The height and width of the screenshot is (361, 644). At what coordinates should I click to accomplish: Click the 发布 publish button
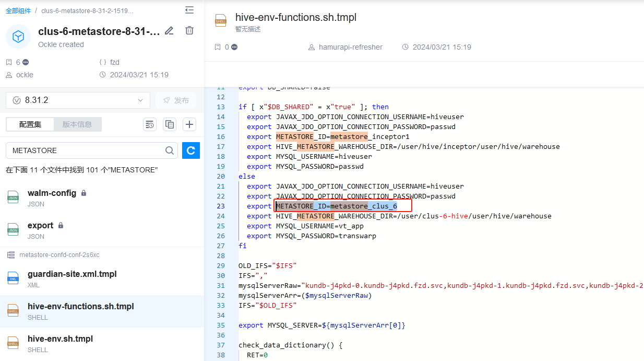[x=176, y=100]
